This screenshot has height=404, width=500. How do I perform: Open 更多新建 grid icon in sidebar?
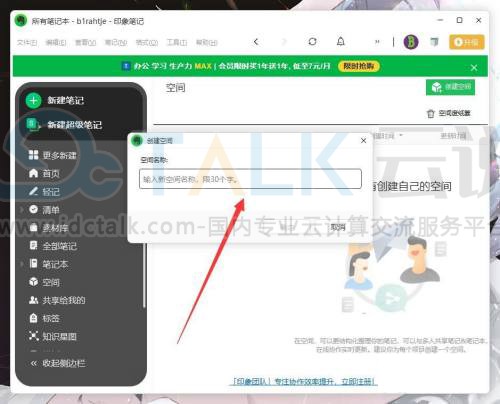tap(33, 155)
